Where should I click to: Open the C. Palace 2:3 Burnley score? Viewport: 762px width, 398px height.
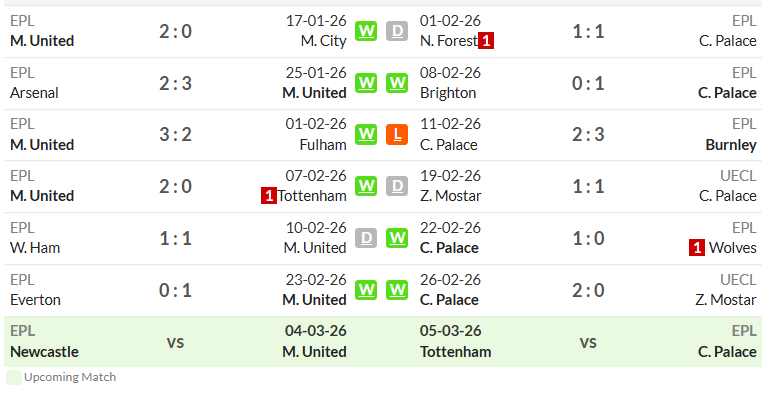pos(588,135)
